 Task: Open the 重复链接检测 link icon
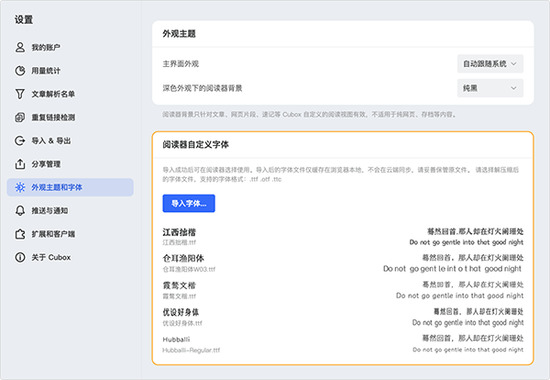(x=20, y=117)
